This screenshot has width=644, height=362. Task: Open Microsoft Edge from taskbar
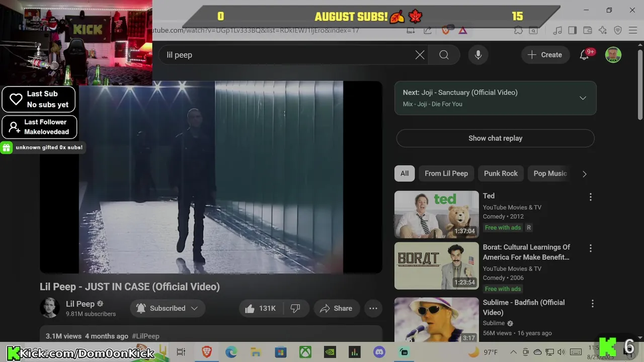[231, 352]
